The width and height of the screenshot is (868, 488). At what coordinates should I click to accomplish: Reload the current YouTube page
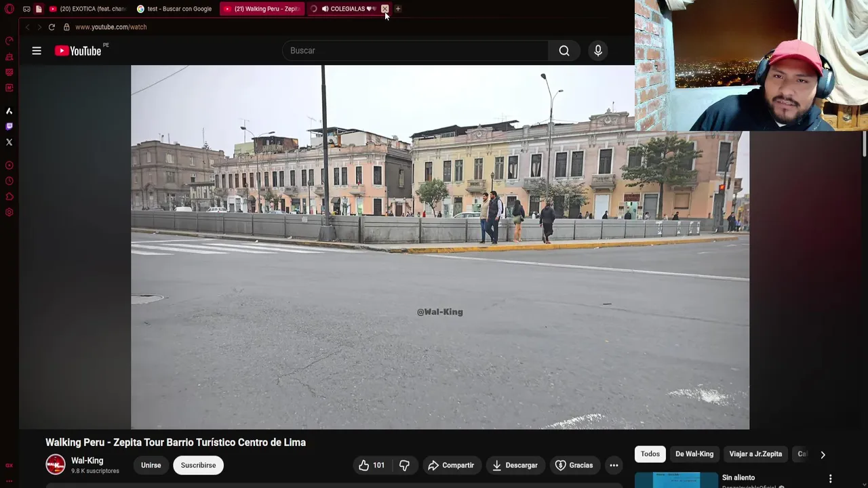tap(52, 27)
